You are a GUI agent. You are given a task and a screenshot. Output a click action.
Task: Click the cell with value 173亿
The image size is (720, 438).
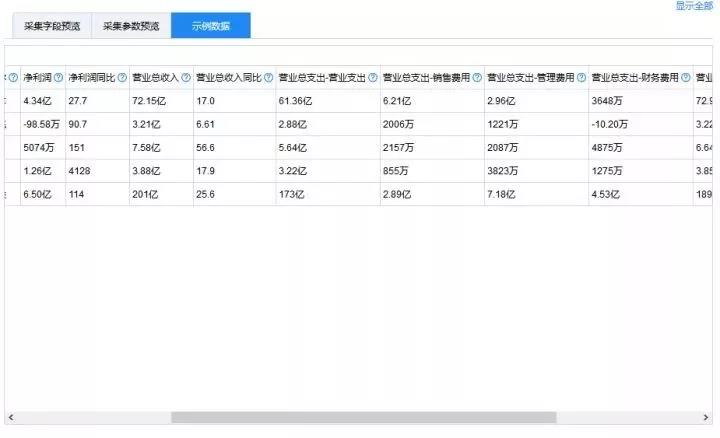(x=328, y=195)
